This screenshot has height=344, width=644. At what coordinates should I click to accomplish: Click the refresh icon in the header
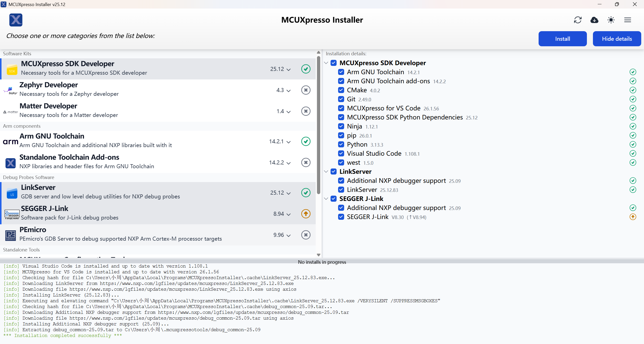coord(578,20)
